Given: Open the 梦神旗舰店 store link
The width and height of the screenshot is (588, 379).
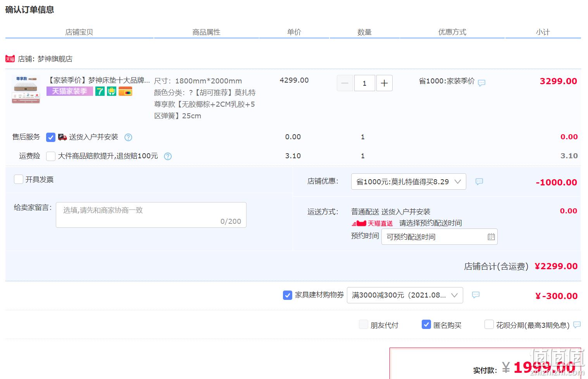Looking at the screenshot, I should 55,59.
